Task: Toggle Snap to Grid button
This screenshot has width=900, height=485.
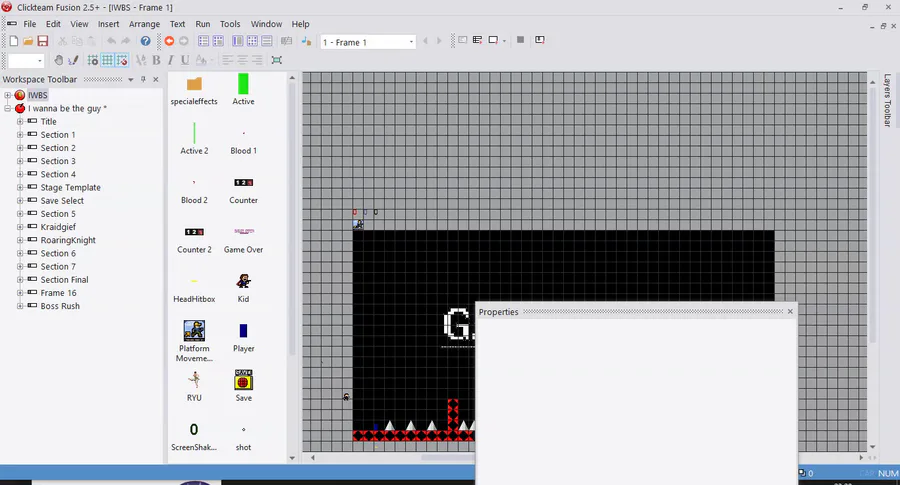Action: click(122, 60)
